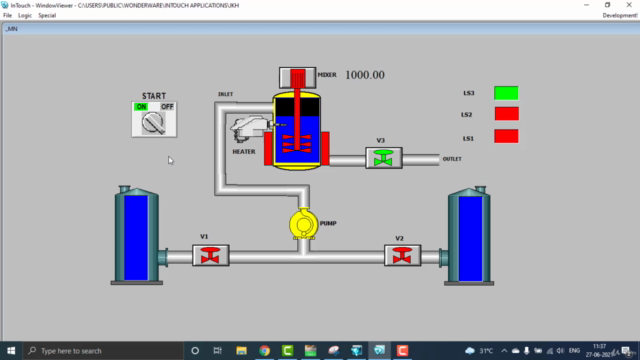Click the INLET label
Viewport: 640px width, 360px height.
pyautogui.click(x=225, y=94)
